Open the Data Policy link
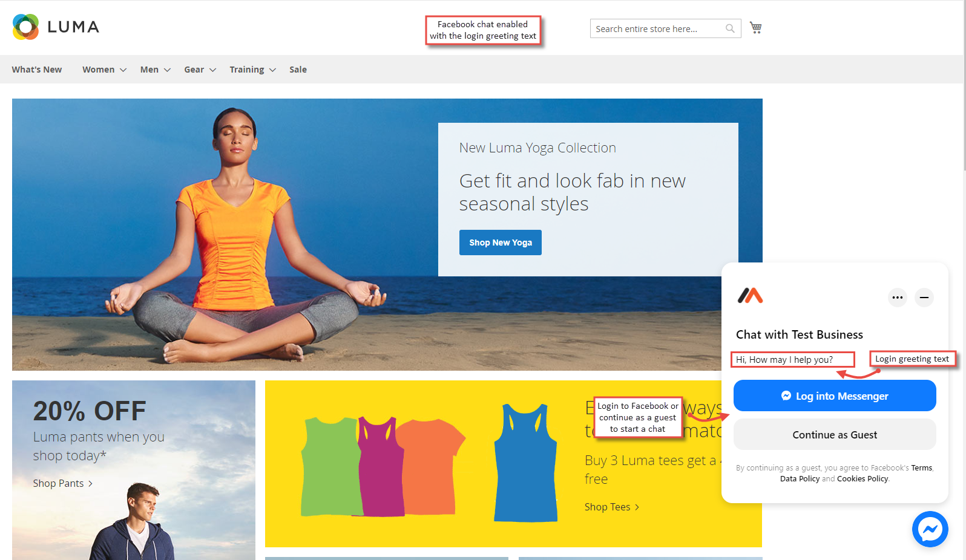This screenshot has width=966, height=560. click(x=800, y=479)
